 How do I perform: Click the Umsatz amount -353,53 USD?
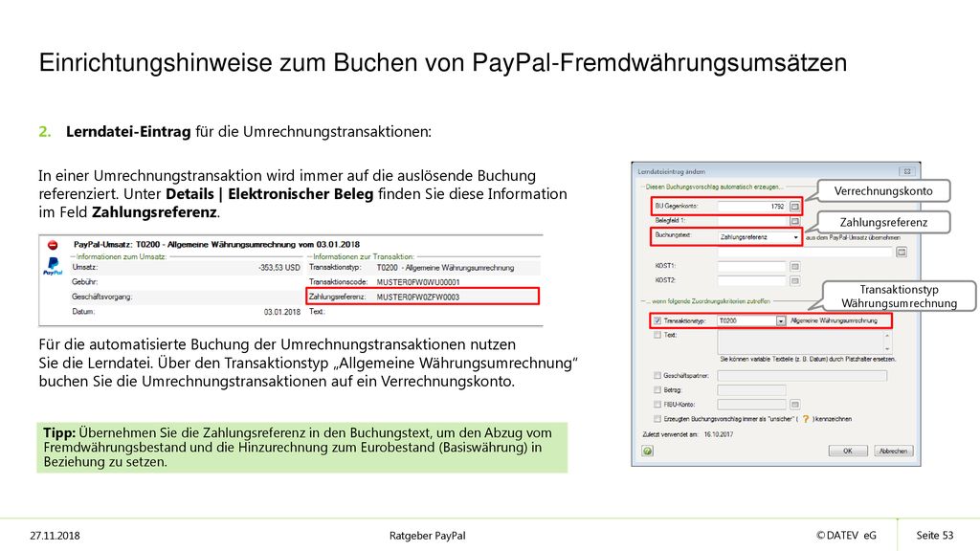coord(279,268)
